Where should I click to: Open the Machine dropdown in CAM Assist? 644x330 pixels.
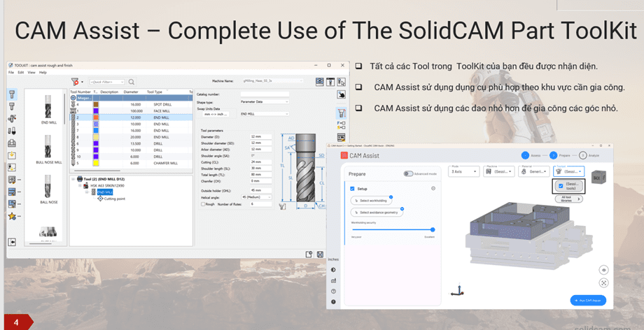(x=499, y=171)
